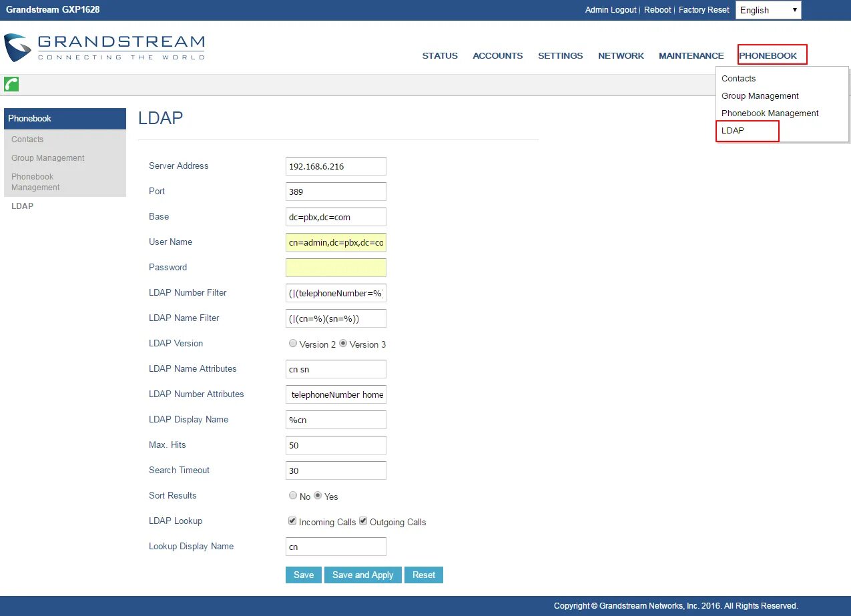The width and height of the screenshot is (851, 616).
Task: Click the 'Grandstream GXP1628' header text
Action: click(53, 10)
